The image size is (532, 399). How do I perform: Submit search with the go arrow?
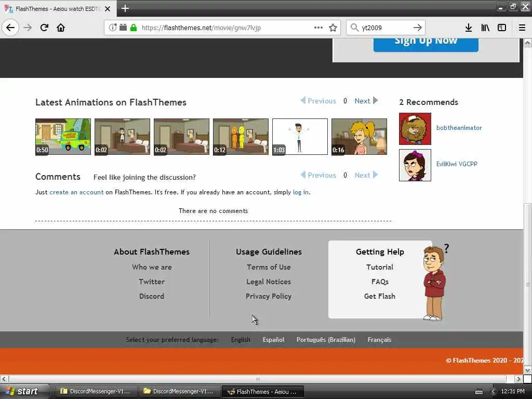pyautogui.click(x=418, y=28)
